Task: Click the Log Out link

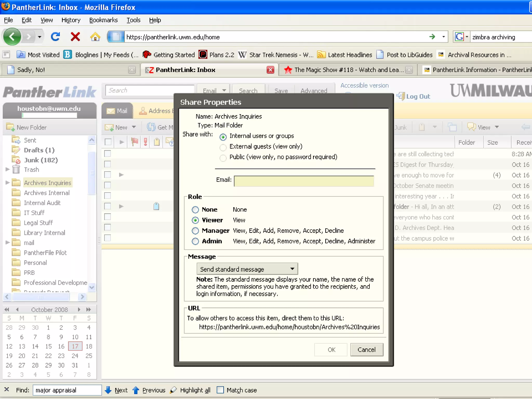Action: point(418,96)
